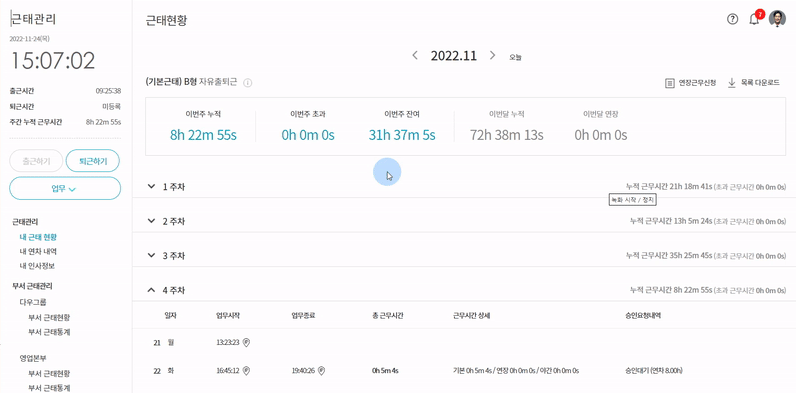Open the user profile avatar
The width and height of the screenshot is (796, 393).
777,19
